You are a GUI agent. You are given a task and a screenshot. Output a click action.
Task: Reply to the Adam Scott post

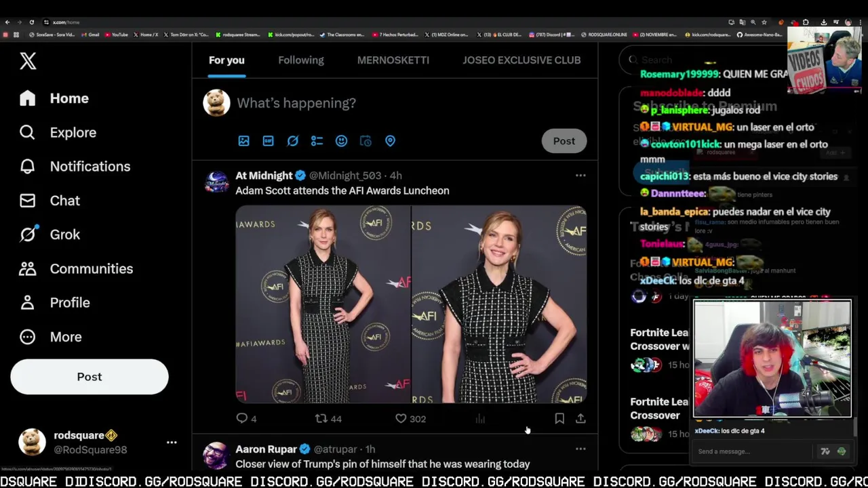pos(246,419)
